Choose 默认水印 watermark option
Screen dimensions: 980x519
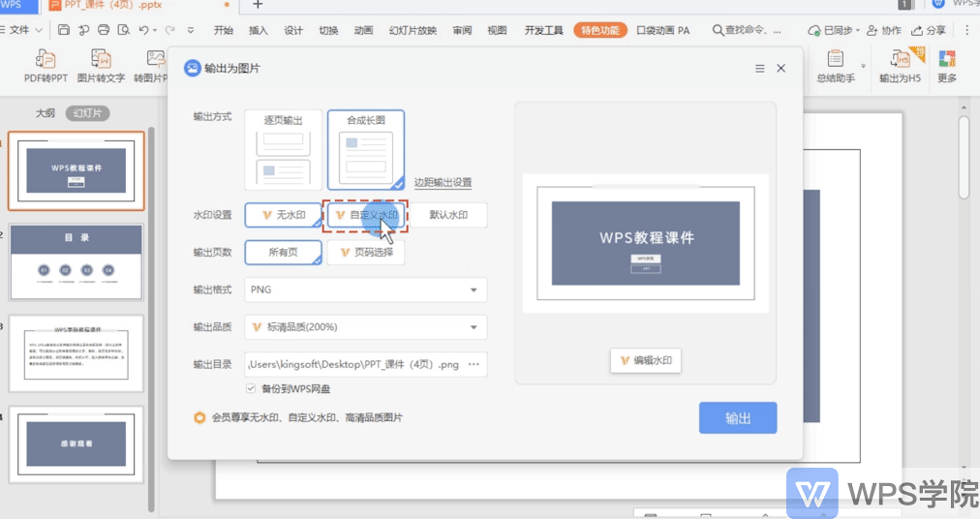[448, 215]
